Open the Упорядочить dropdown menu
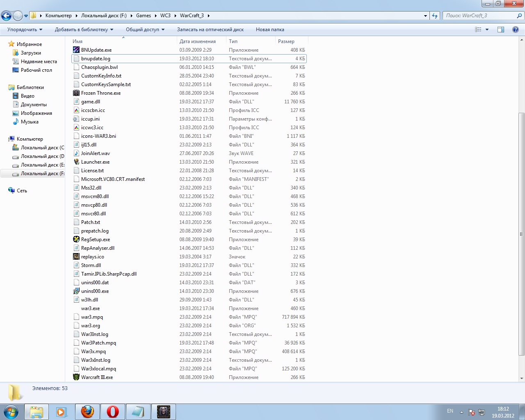This screenshot has width=525, height=420. point(25,30)
